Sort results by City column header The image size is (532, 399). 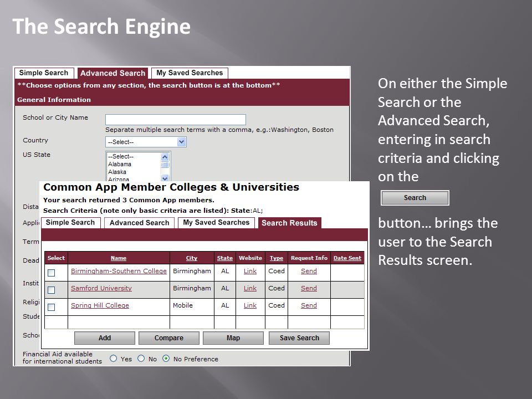[x=192, y=258]
